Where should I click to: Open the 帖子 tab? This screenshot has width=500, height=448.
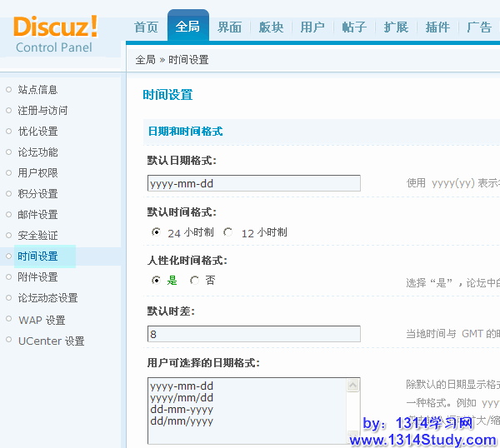tap(354, 27)
